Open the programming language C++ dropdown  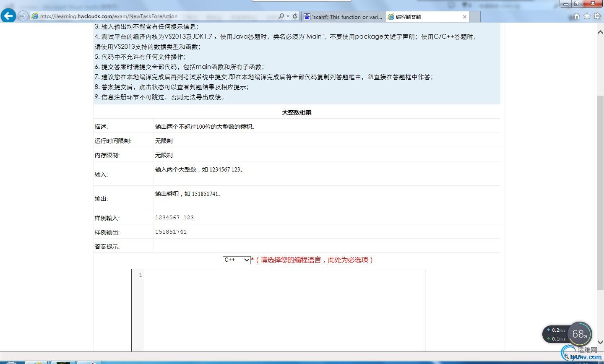(237, 260)
